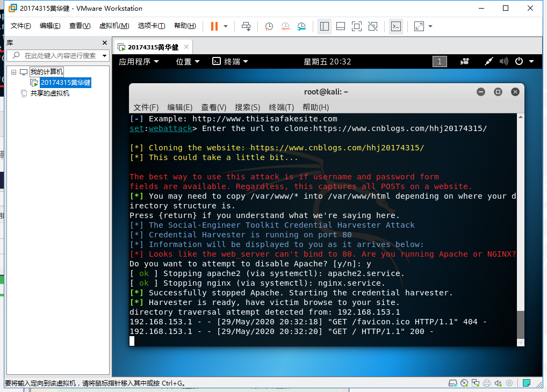Image resolution: width=547 pixels, height=392 pixels.
Task: Click the power icon in Kali top bar
Action: [519, 61]
